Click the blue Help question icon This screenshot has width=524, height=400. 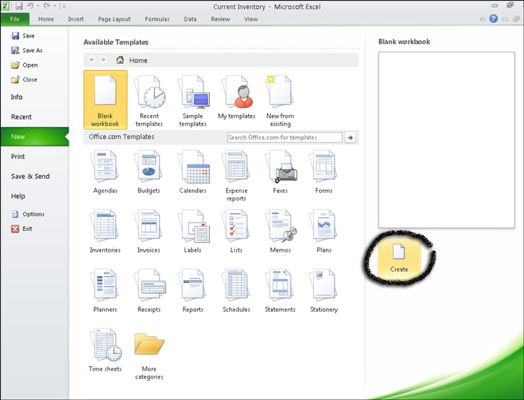point(493,19)
